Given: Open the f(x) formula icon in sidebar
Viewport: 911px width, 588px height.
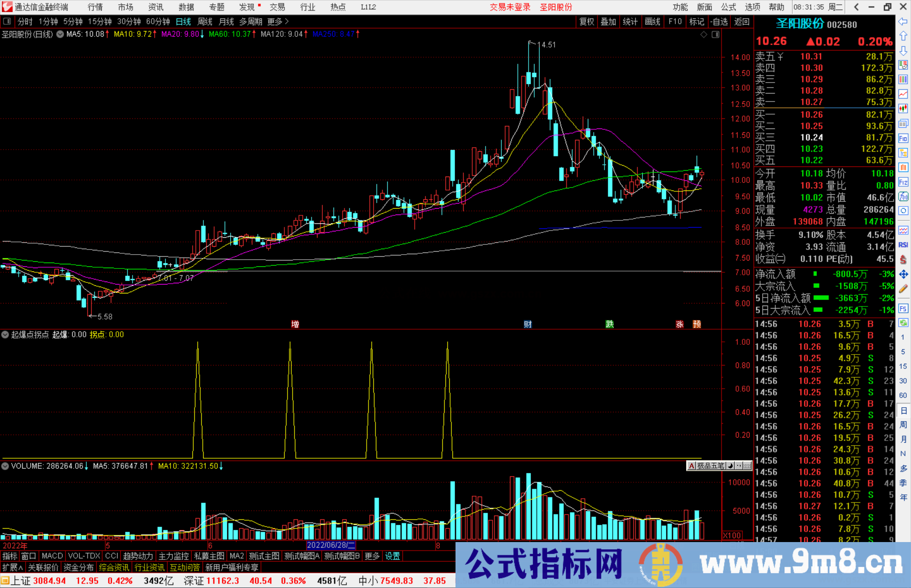Looking at the screenshot, I should point(903,196).
